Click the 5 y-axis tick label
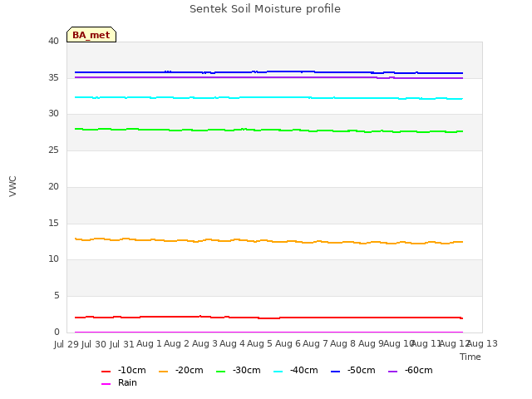 coord(57,296)
